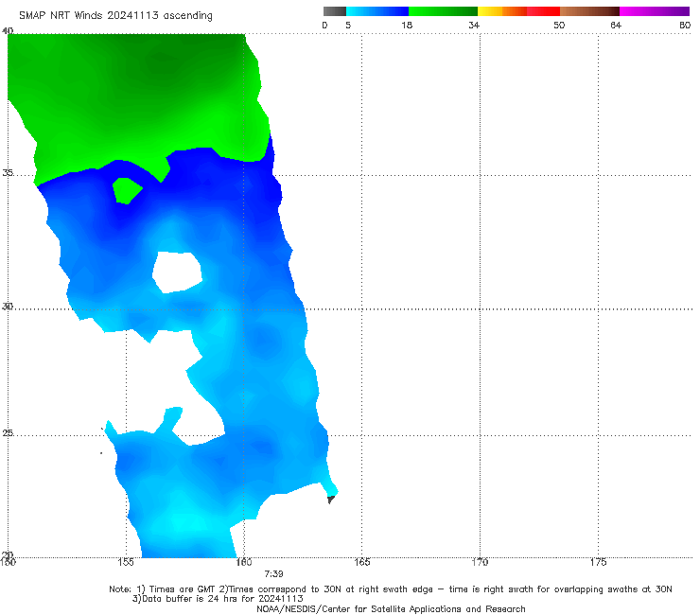Click the NOAA/NESDIS credit line
The image size is (700, 615).
click(391, 609)
